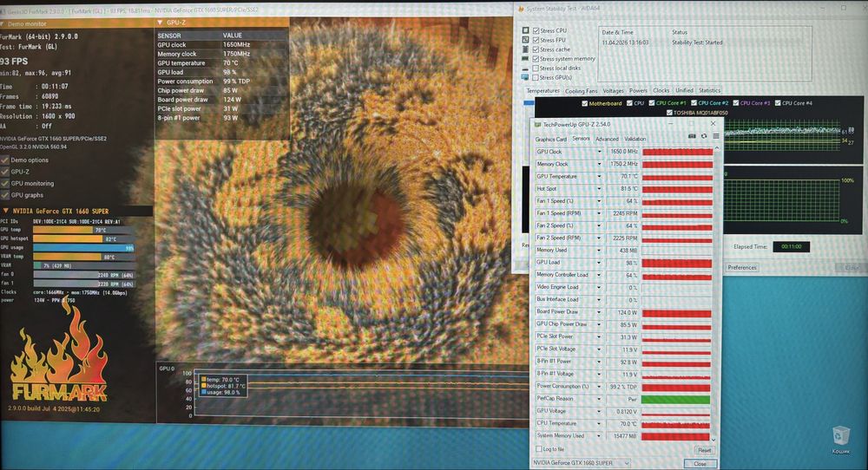This screenshot has height=470, width=868.
Task: Click the FPU icon beside Stress FPU
Action: (x=525, y=40)
